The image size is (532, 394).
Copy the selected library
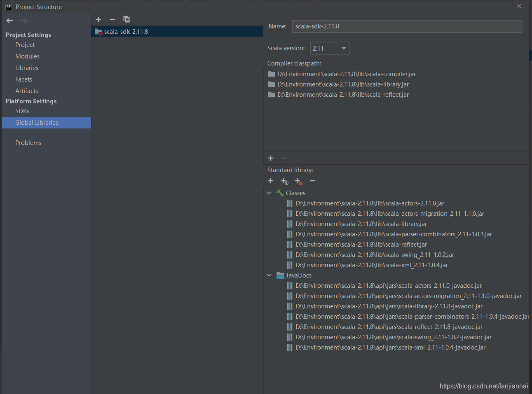[x=127, y=19]
